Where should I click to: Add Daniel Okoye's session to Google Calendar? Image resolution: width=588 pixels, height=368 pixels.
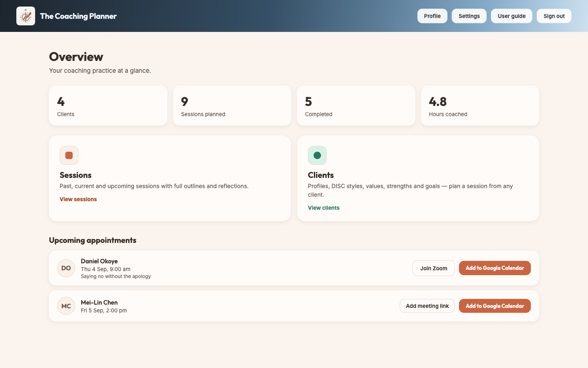pyautogui.click(x=495, y=268)
